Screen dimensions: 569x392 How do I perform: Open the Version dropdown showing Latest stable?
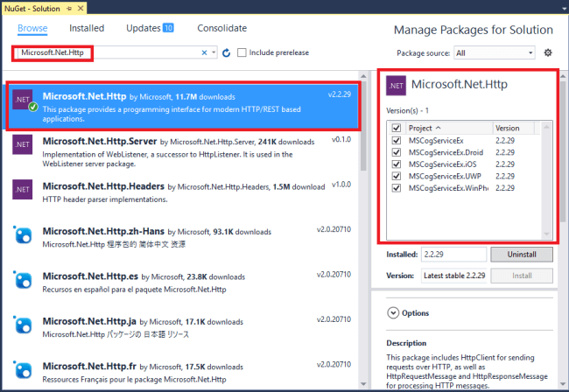point(454,276)
